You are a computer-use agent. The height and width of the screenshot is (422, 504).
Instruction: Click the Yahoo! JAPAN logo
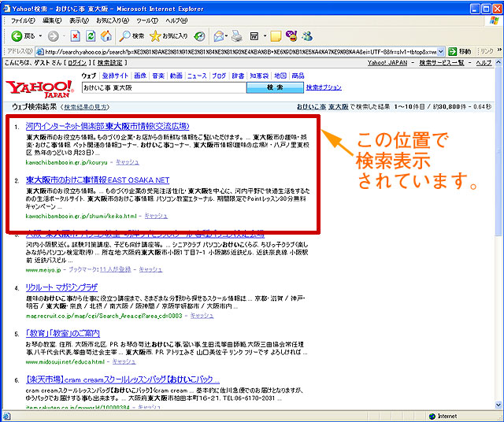point(39,89)
